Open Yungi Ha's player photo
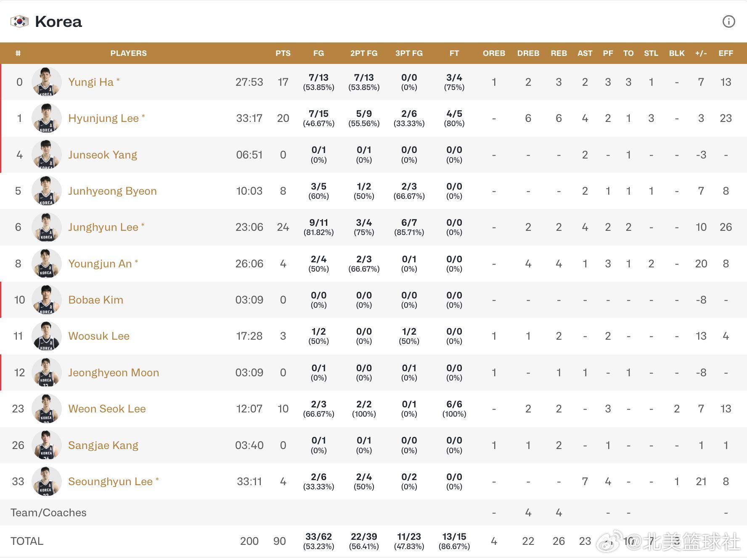Image resolution: width=747 pixels, height=560 pixels. click(46, 82)
